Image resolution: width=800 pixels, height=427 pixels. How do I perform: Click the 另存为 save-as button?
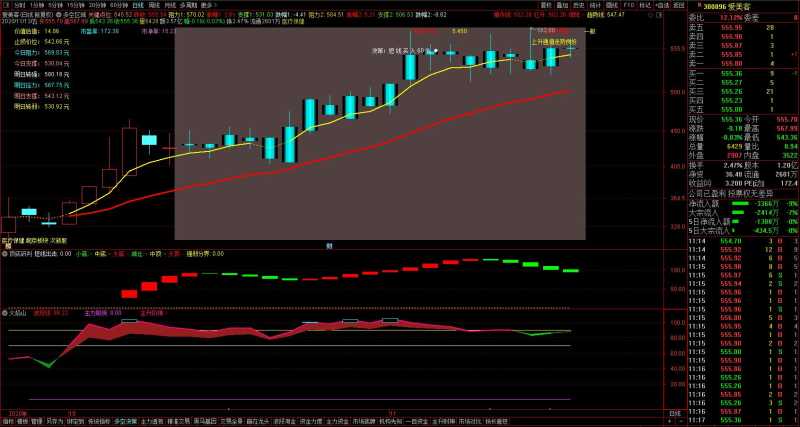click(x=54, y=421)
